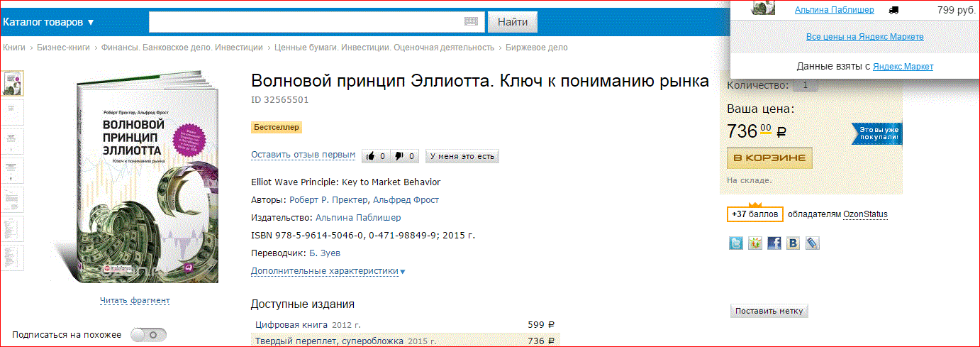Open publisher link 'Альпина Паблишер' in book details
The height and width of the screenshot is (347, 980).
point(358,218)
